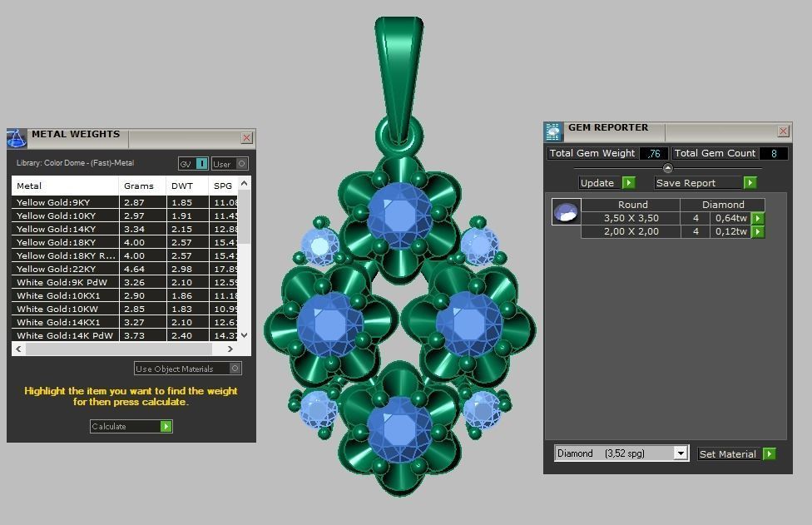Click the green arrow next to Calculate
812x525 pixels.
click(166, 426)
